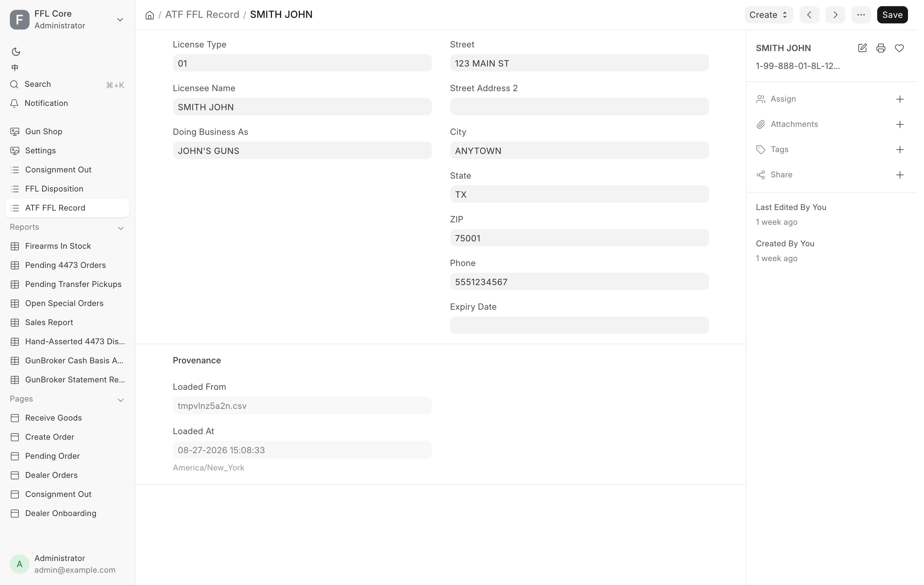This screenshot has width=924, height=585.
Task: Expand FFL Core workspace switcher
Action: pyautogui.click(x=120, y=20)
